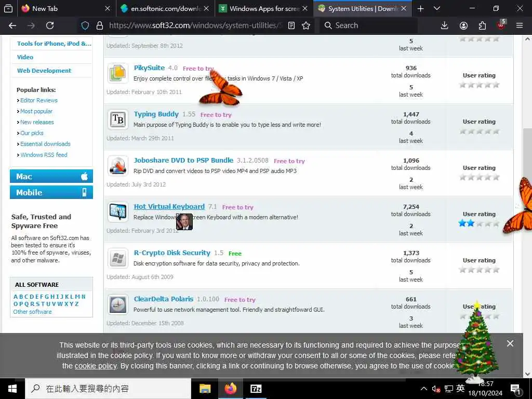Open the PikySuite title link
The image size is (532, 399).
coord(149,68)
